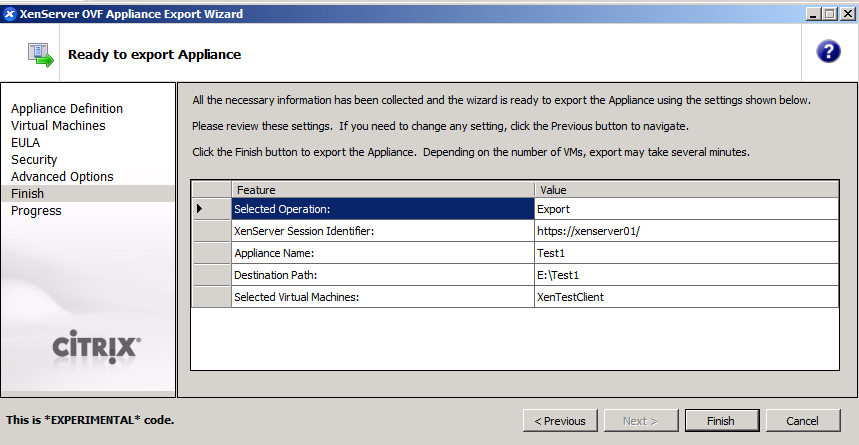Maximize the wizard window

(x=829, y=14)
